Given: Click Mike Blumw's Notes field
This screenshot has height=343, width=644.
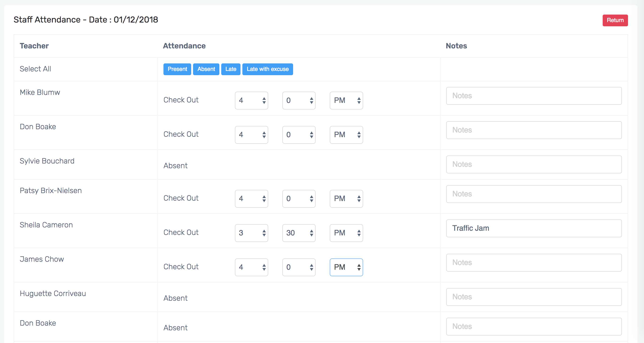Looking at the screenshot, I should tap(534, 96).
